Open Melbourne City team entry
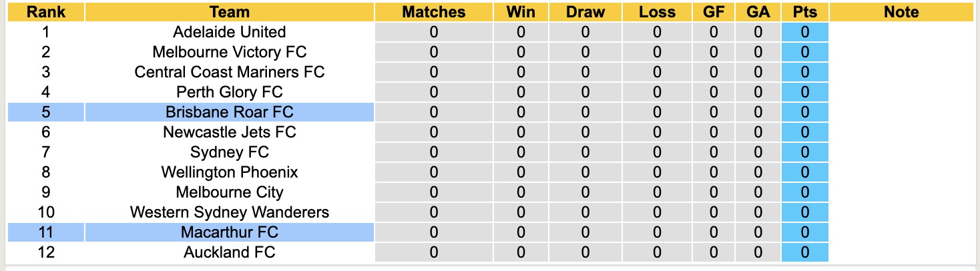 coord(229,192)
